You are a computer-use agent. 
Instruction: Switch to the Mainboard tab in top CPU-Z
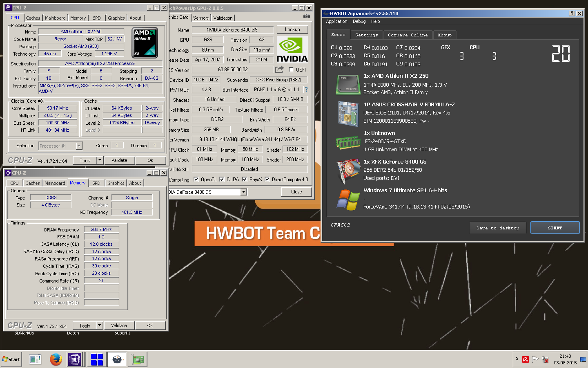point(55,18)
